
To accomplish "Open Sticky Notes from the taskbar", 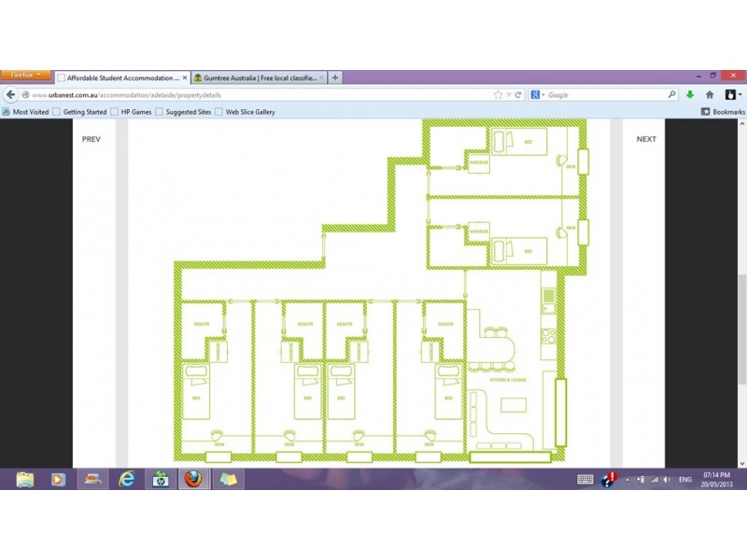I will (x=228, y=479).
